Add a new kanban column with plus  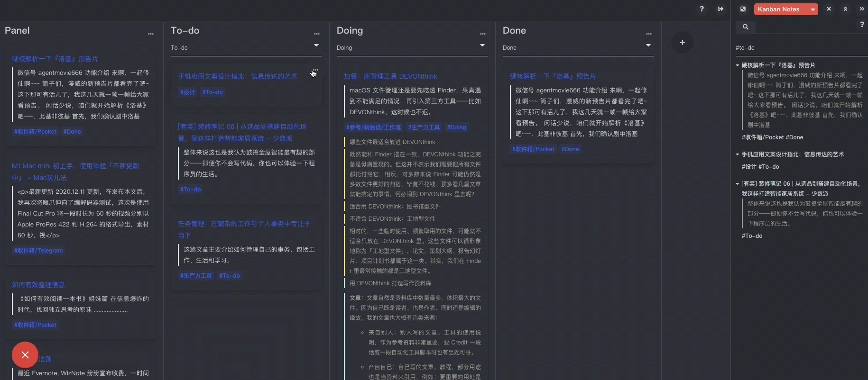[x=682, y=43]
